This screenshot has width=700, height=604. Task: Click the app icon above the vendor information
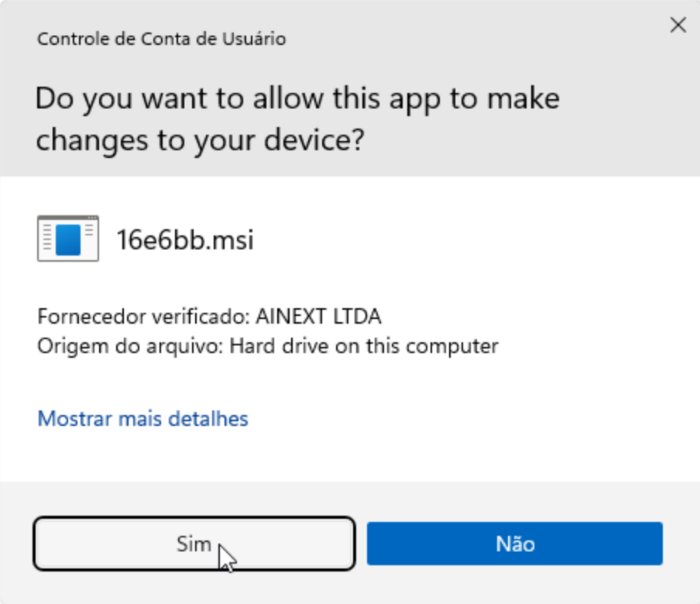click(68, 238)
